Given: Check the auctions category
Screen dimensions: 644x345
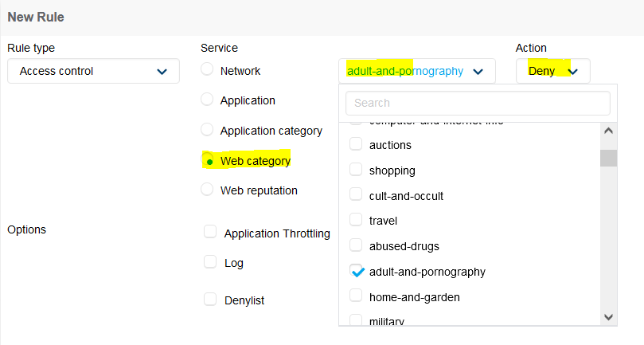Looking at the screenshot, I should [356, 145].
